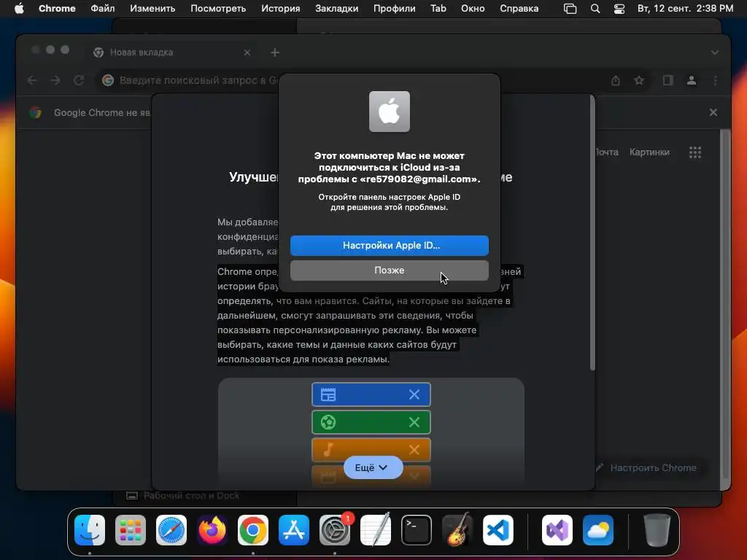Remove the orange music topic chip
The height and width of the screenshot is (560, 747).
click(x=414, y=449)
